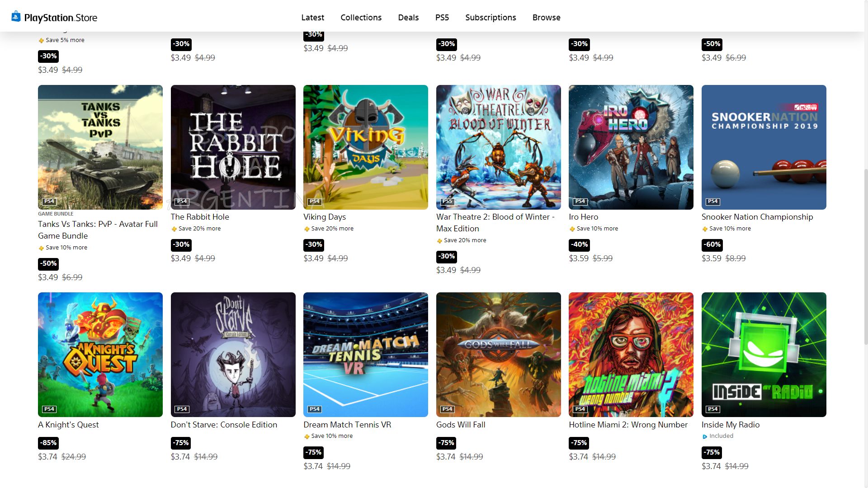
Task: Click the PS Plus icon under Iro Hero
Action: (572, 229)
